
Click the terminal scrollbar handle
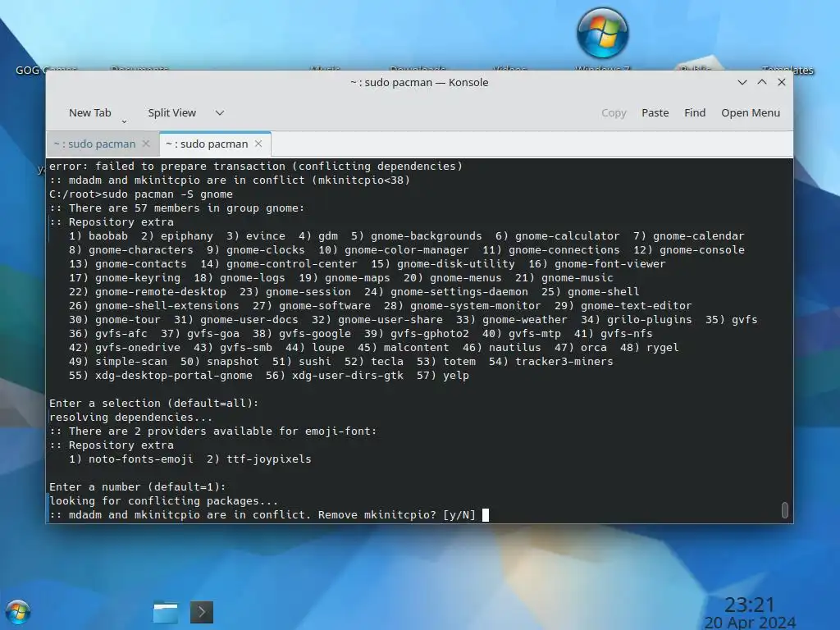785,510
